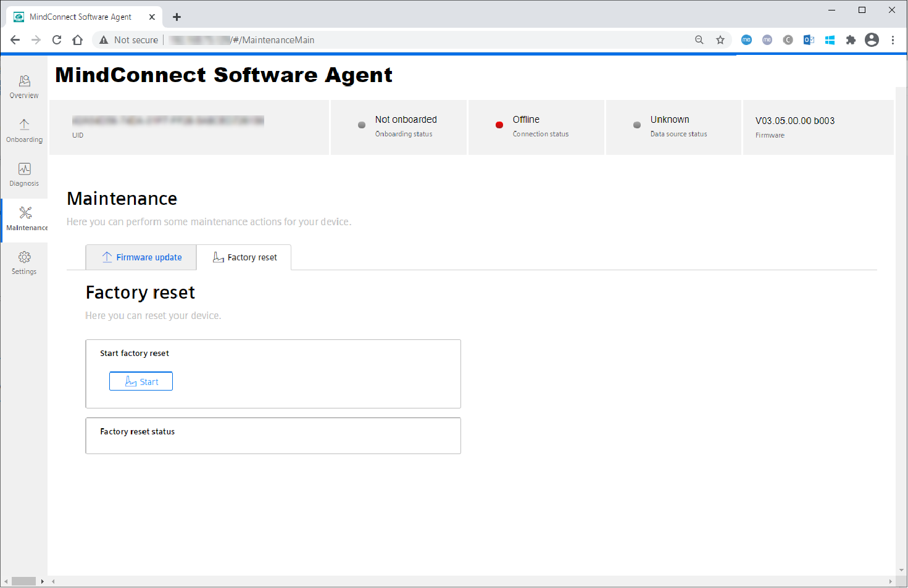
Task: Start the factory reset
Action: point(141,381)
